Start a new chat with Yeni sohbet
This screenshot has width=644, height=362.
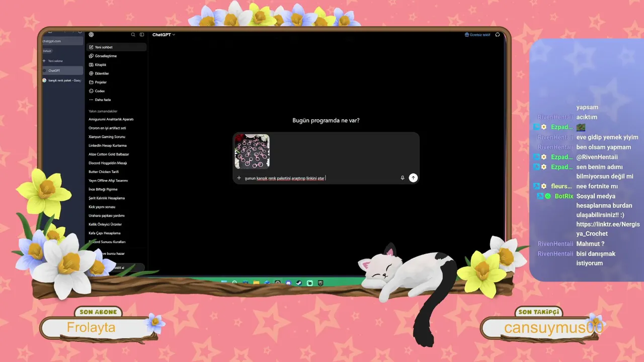coord(117,47)
